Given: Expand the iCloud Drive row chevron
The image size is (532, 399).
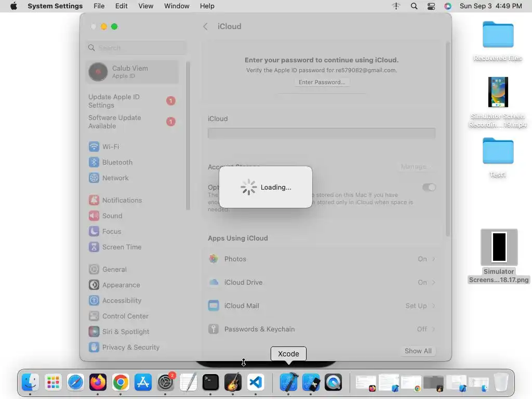Looking at the screenshot, I should (434, 282).
